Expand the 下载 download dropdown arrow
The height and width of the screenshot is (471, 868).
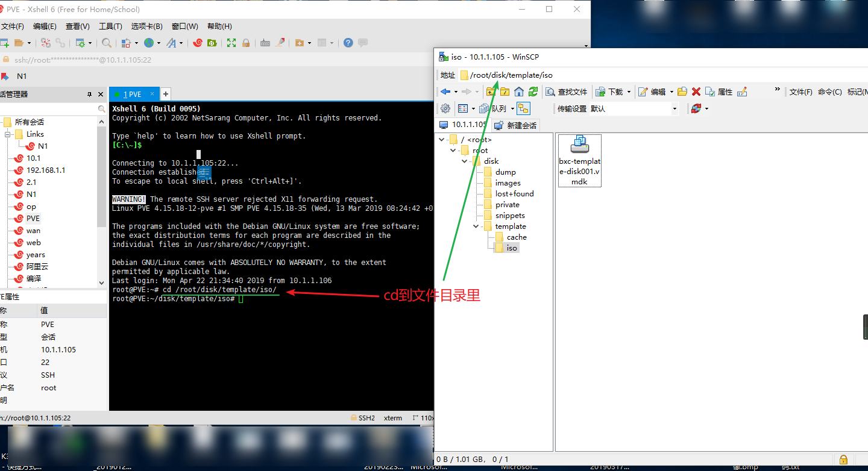(629, 92)
